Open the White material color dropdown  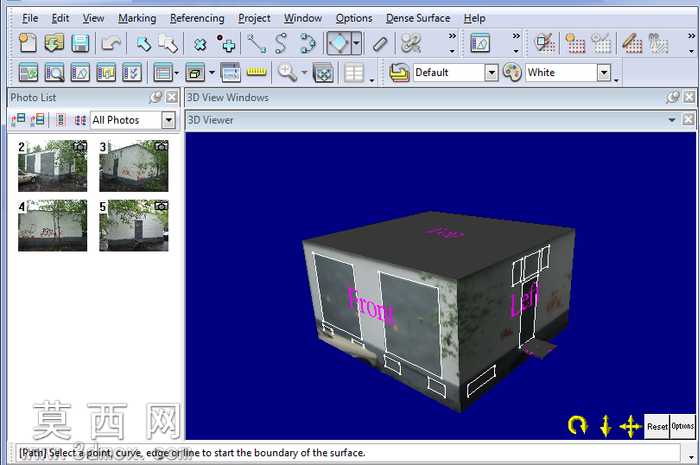pos(604,72)
